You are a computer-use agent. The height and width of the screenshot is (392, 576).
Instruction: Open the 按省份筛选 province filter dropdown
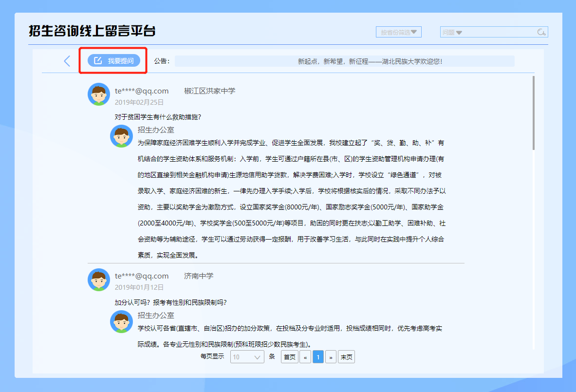coord(398,32)
